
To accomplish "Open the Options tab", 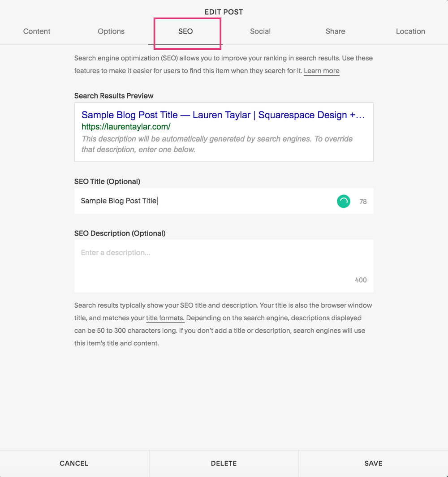I will (x=111, y=31).
